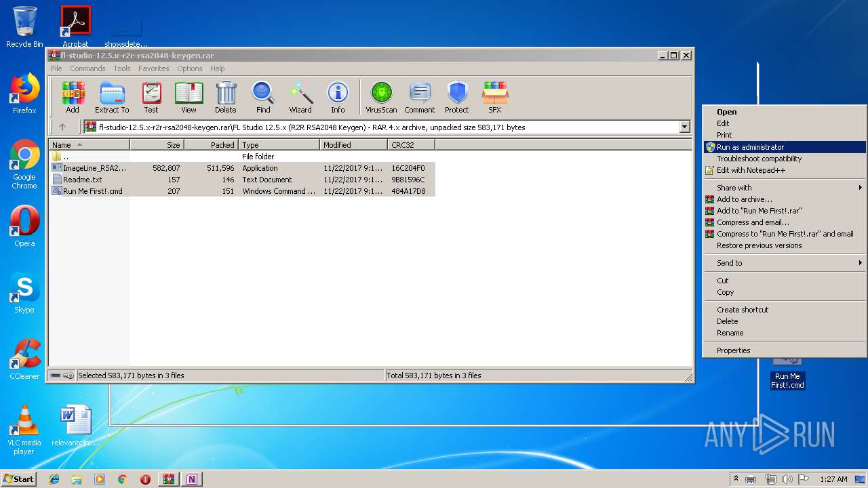
Task: Show hidden system tray icons
Action: click(x=736, y=479)
